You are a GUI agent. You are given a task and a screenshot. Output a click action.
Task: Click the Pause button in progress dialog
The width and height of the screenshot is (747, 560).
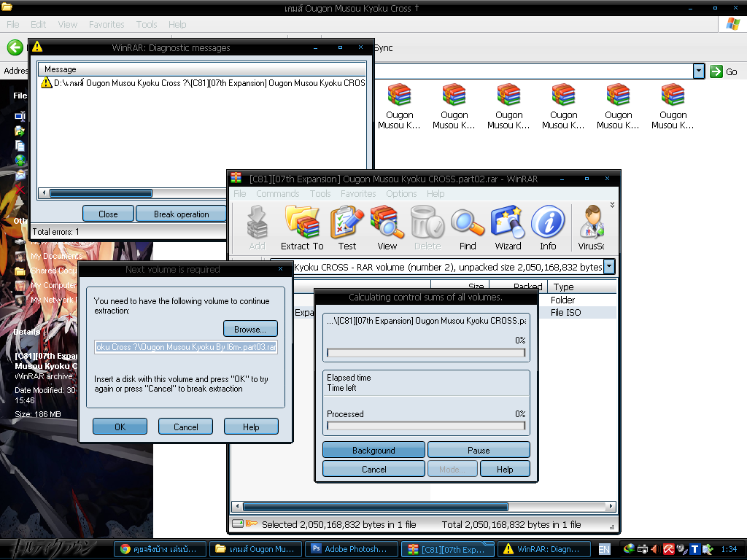point(479,450)
